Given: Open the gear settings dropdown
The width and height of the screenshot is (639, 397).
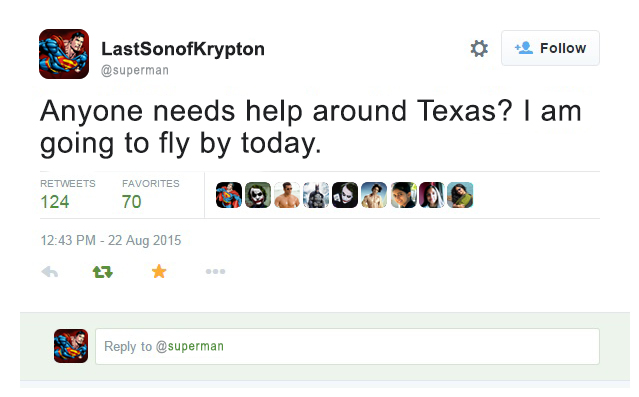Looking at the screenshot, I should pos(479,49).
